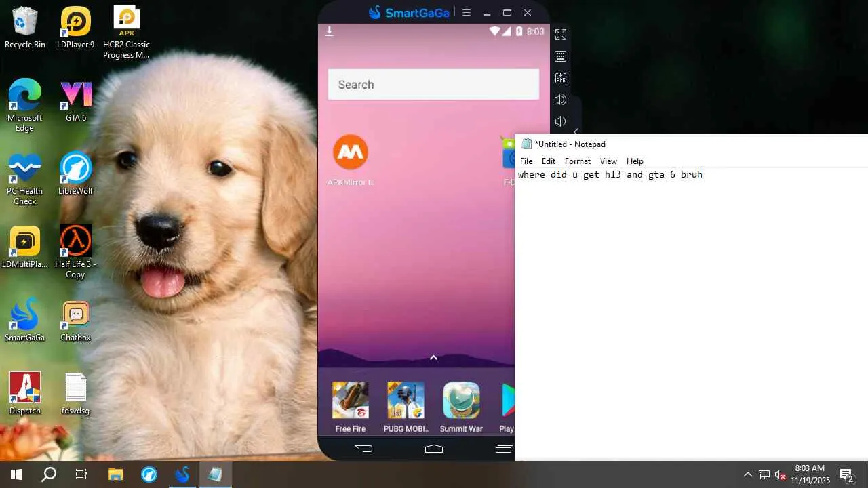
Task: Maximize the SmartGaGa window
Action: click(507, 12)
